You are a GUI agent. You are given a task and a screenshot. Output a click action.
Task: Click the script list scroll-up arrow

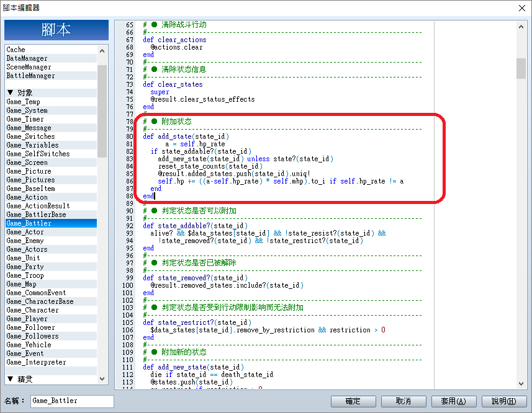pyautogui.click(x=102, y=51)
